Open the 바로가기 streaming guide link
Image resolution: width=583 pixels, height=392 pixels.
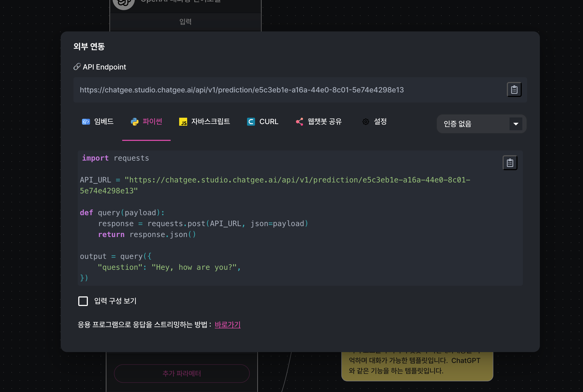point(228,325)
